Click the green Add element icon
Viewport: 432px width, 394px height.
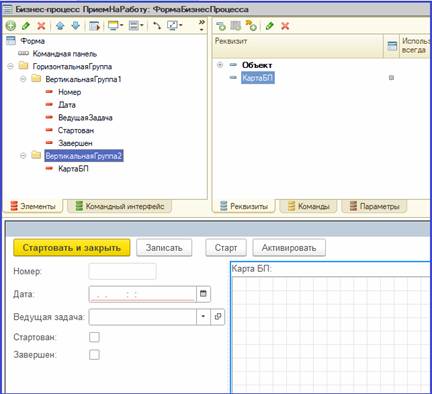click(11, 26)
